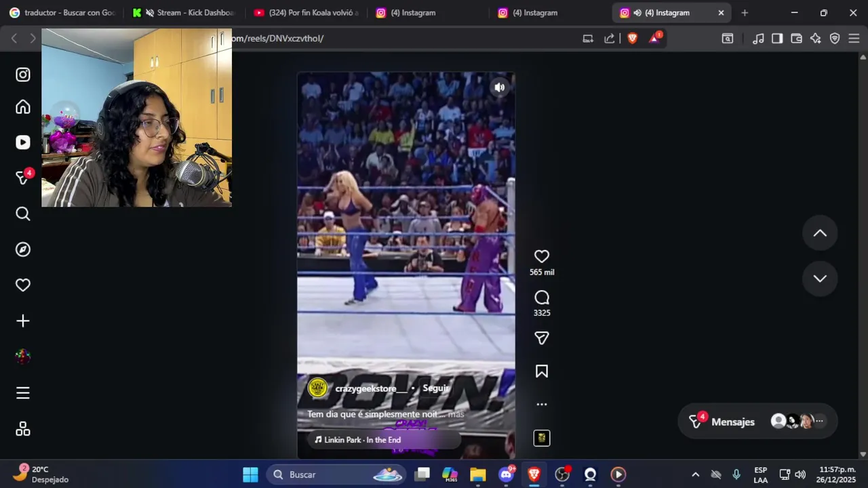Close the active Instagram tab
This screenshot has height=488, width=868.
[x=721, y=13]
